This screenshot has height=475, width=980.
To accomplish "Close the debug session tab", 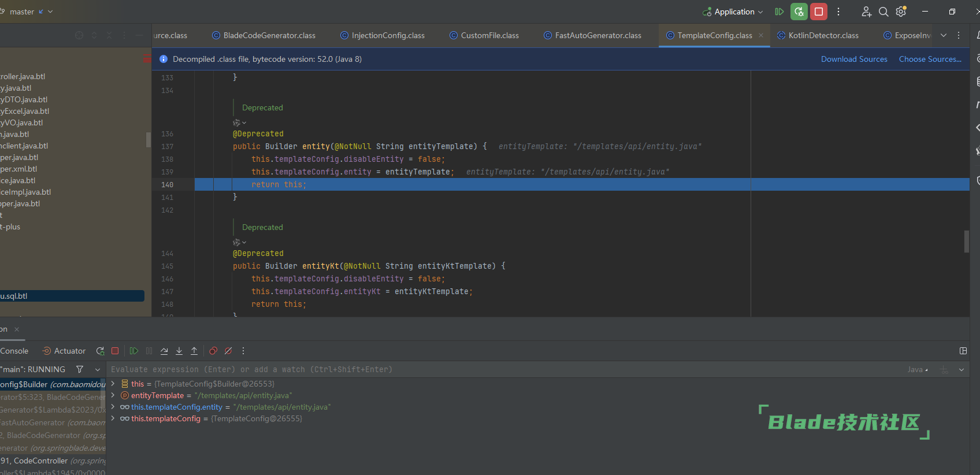I will (17, 329).
